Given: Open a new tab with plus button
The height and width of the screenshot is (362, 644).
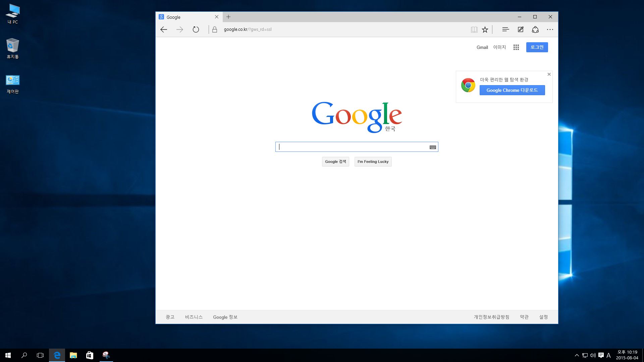Looking at the screenshot, I should (228, 17).
